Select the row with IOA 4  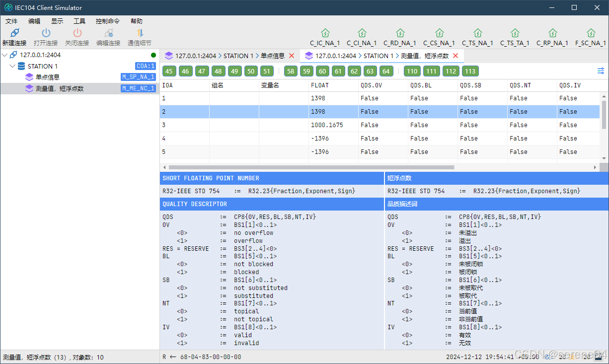pyautogui.click(x=380, y=139)
